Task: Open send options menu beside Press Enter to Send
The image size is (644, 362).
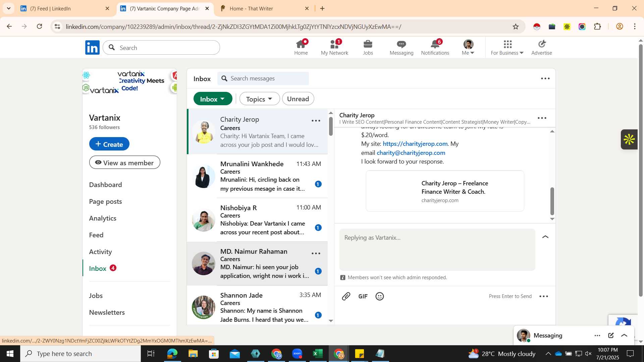Action: pos(543,296)
